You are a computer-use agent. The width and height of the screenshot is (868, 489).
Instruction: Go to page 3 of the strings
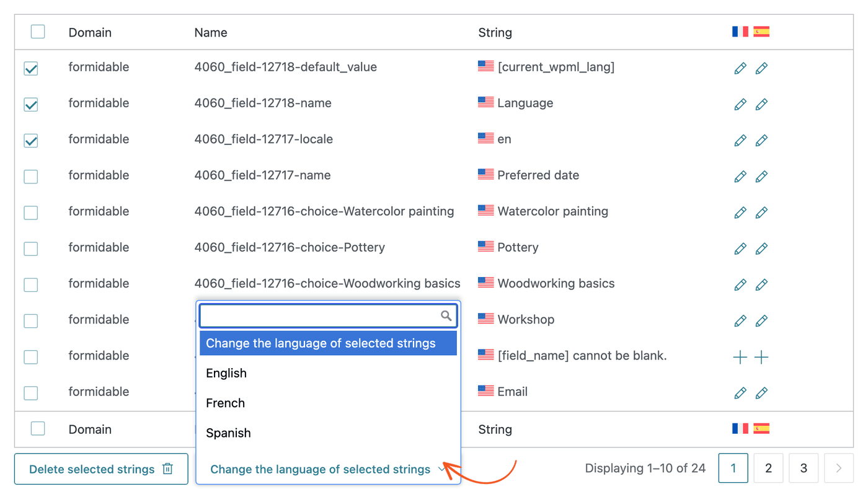(x=804, y=469)
